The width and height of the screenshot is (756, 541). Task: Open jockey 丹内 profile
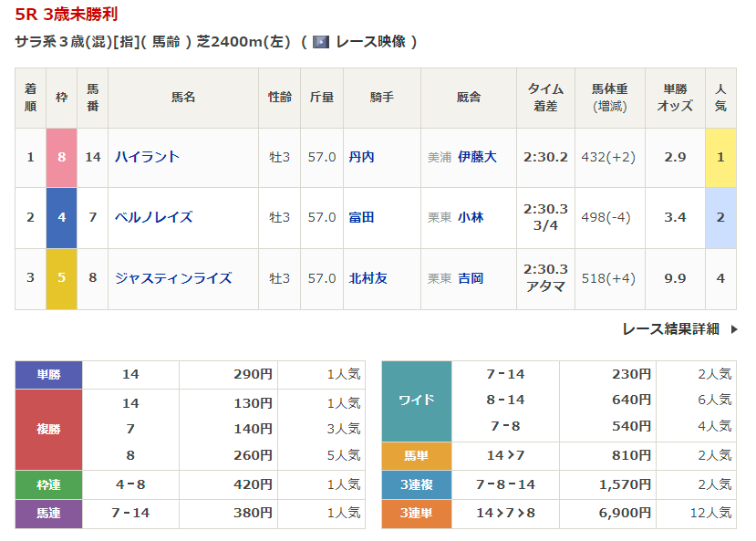(x=361, y=157)
